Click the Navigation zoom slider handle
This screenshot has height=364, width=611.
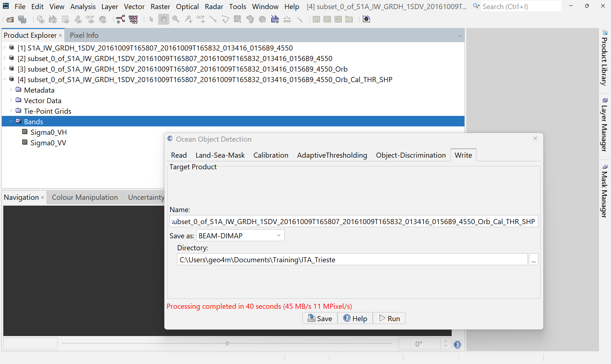coord(227,343)
